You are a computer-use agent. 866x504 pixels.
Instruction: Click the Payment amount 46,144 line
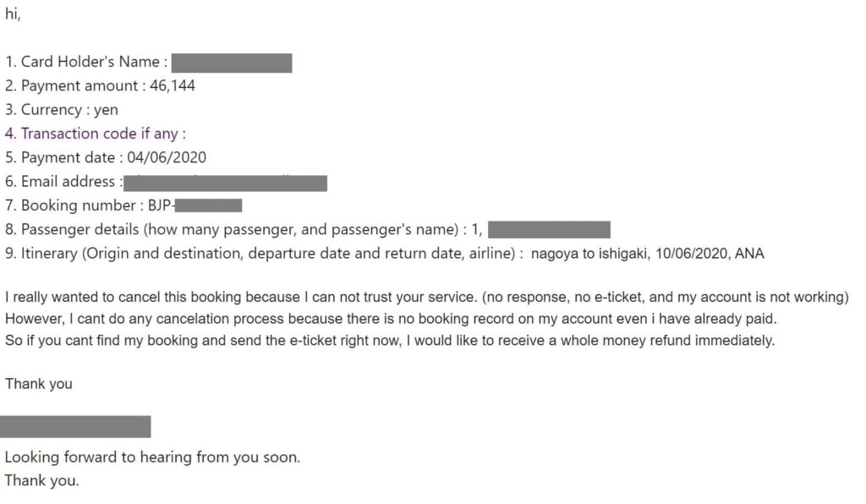coord(100,85)
